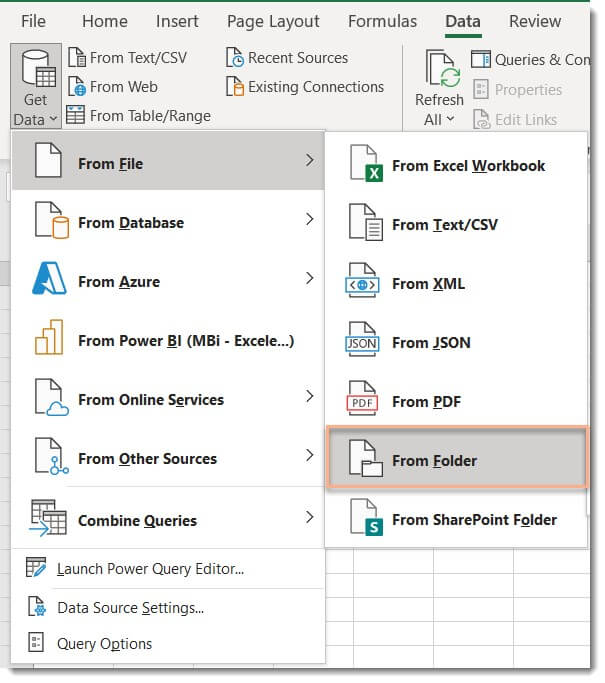
Task: Open the Review ribbon tab
Action: click(x=535, y=21)
